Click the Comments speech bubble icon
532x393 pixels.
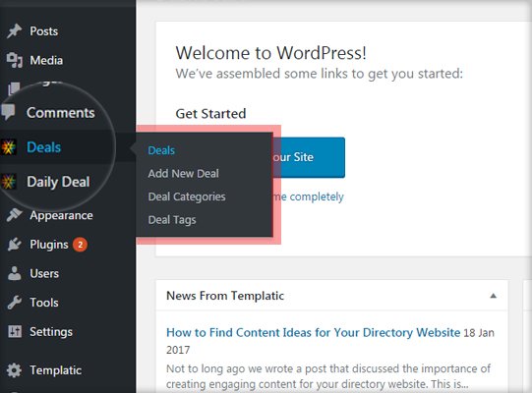click(8, 113)
